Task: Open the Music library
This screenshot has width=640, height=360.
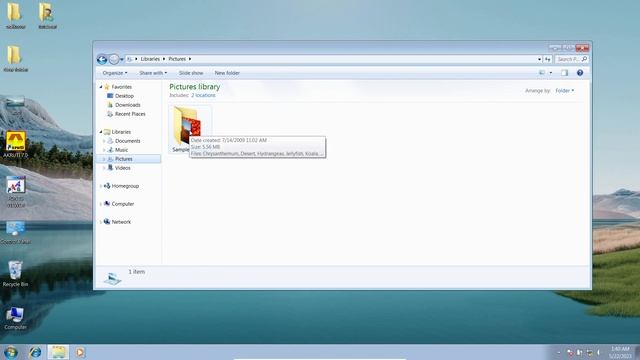Action: tap(121, 150)
